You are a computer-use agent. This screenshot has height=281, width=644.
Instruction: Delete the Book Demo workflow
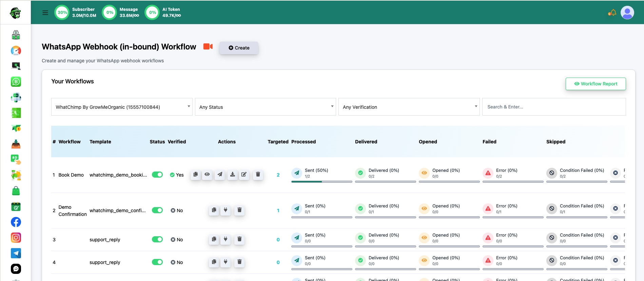pos(258,175)
